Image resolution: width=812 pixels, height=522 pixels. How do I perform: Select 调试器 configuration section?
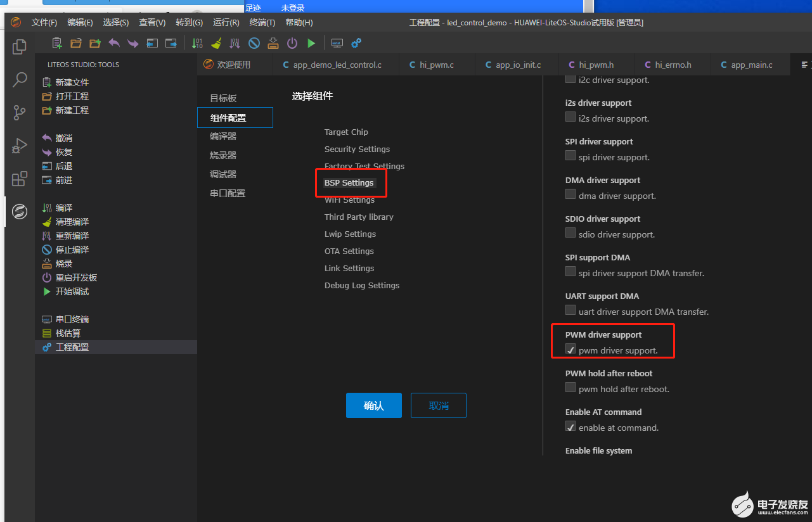(223, 174)
